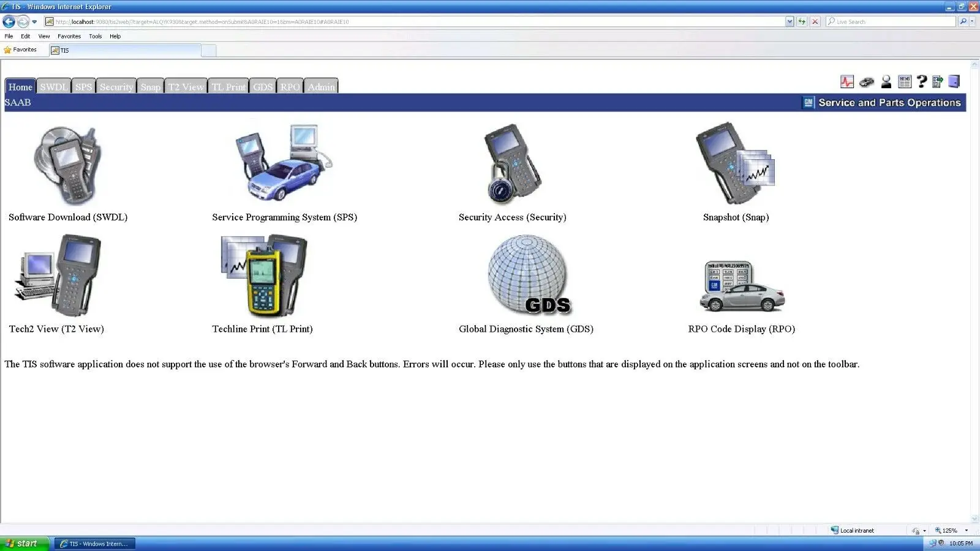The image size is (980, 551).
Task: Launch the Tech2 View computer icon
Action: coord(57,275)
